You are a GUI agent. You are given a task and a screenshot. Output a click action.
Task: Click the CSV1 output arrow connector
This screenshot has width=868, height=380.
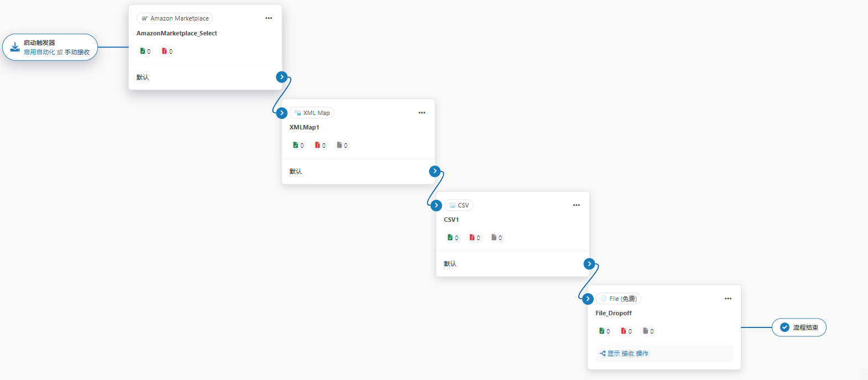(x=589, y=264)
